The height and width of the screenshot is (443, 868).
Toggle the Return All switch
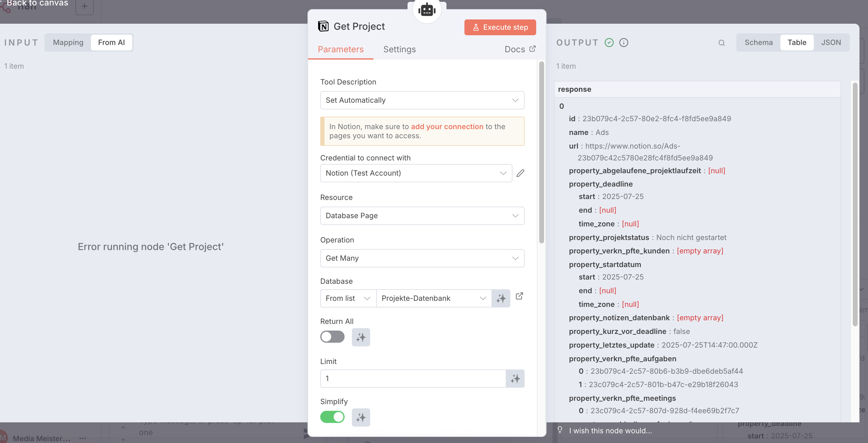point(332,337)
